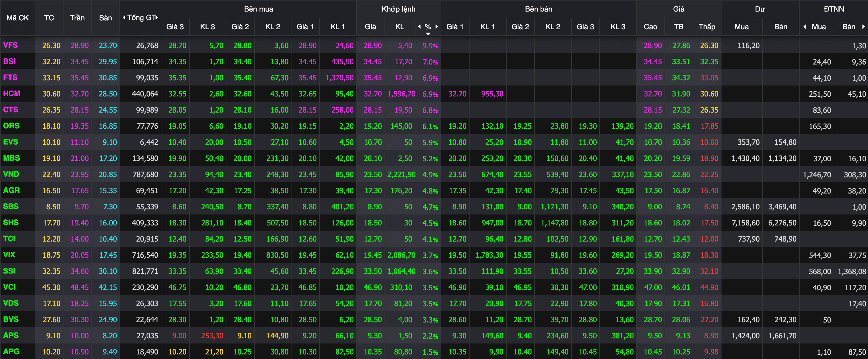
Task: Click HCM matched volume 1,596,70
Action: point(401,94)
